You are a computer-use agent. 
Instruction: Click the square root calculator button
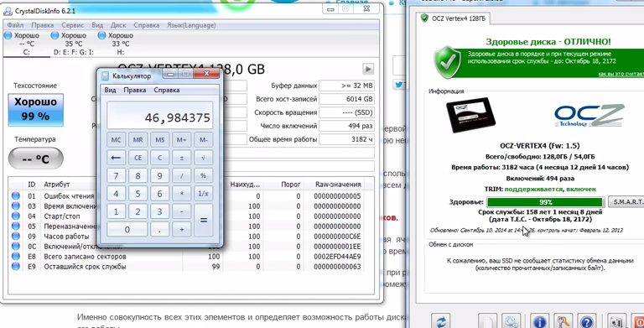tap(203, 158)
